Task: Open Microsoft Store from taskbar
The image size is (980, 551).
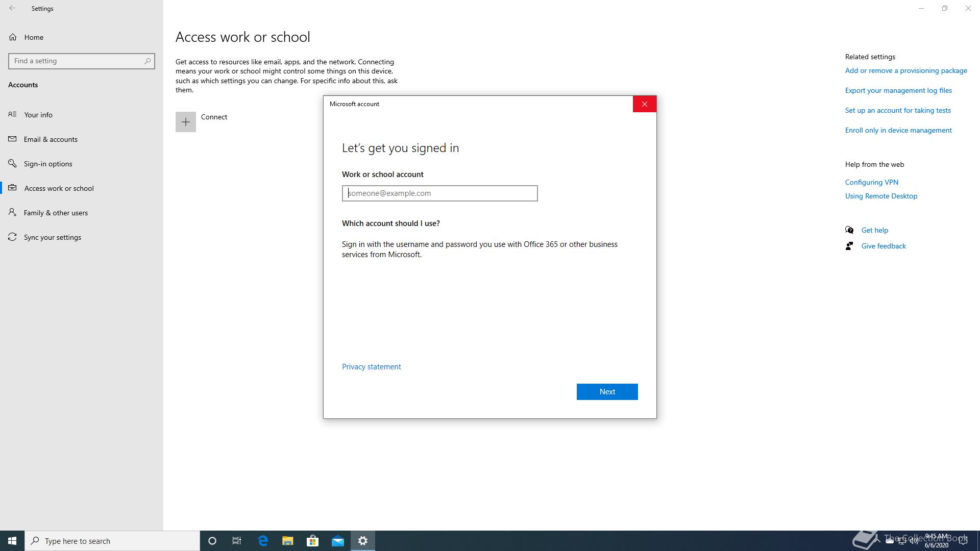Action: point(313,541)
